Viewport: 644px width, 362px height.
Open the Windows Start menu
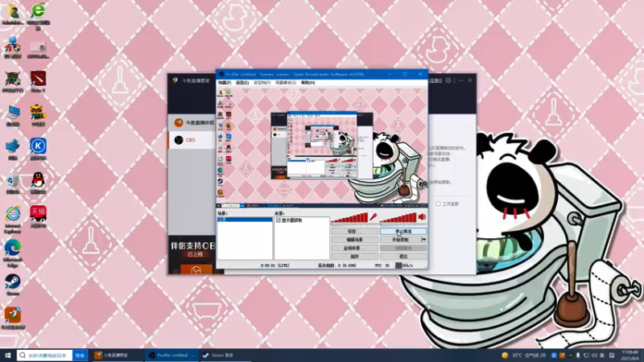point(7,355)
